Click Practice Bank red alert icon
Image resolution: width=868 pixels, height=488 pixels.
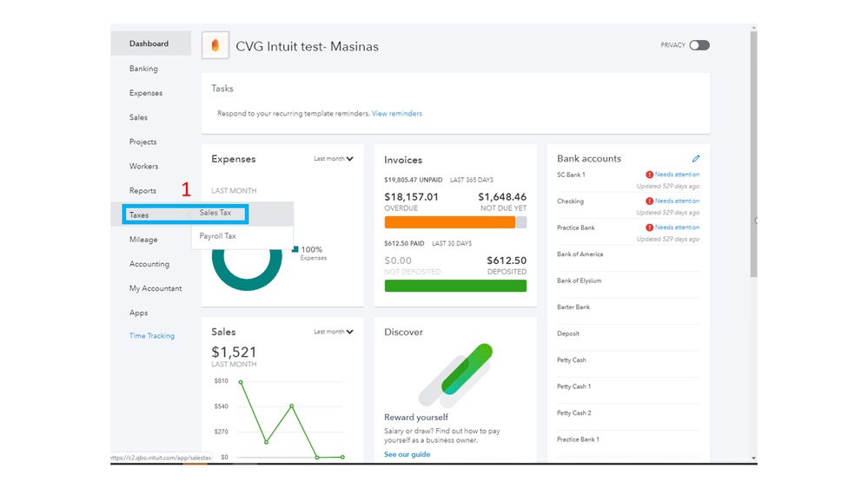click(649, 228)
